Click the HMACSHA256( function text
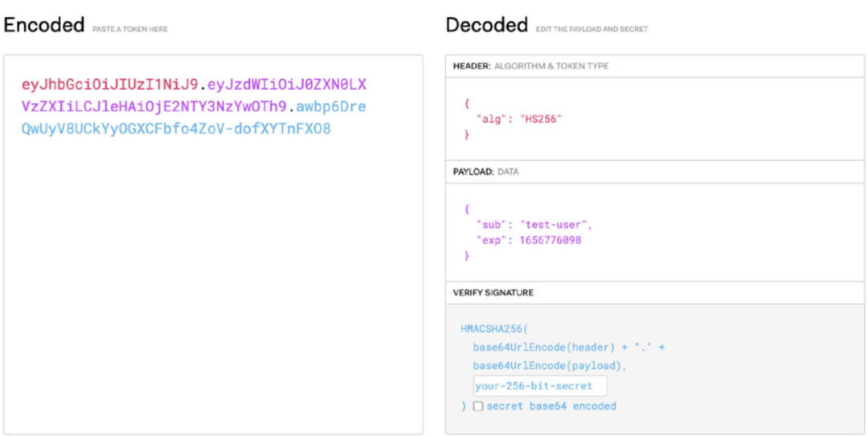 495,329
